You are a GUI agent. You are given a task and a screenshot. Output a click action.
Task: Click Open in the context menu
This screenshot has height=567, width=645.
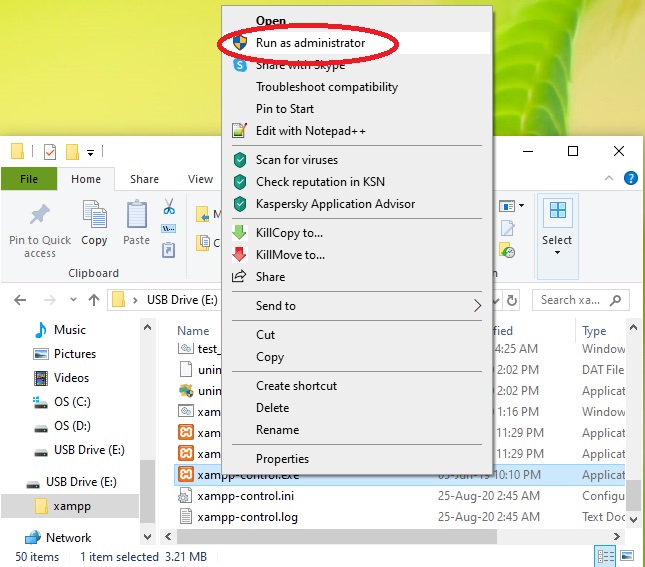click(x=270, y=21)
